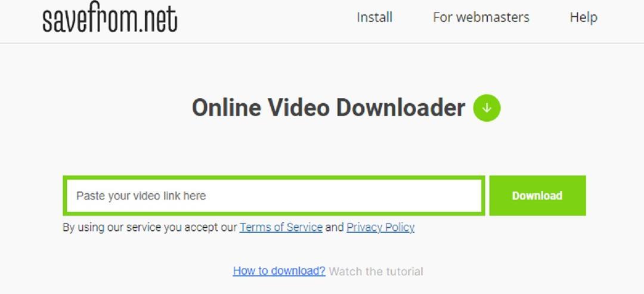Click the arrow icon beside the Downloader title
This screenshot has height=294, width=644.
point(487,108)
